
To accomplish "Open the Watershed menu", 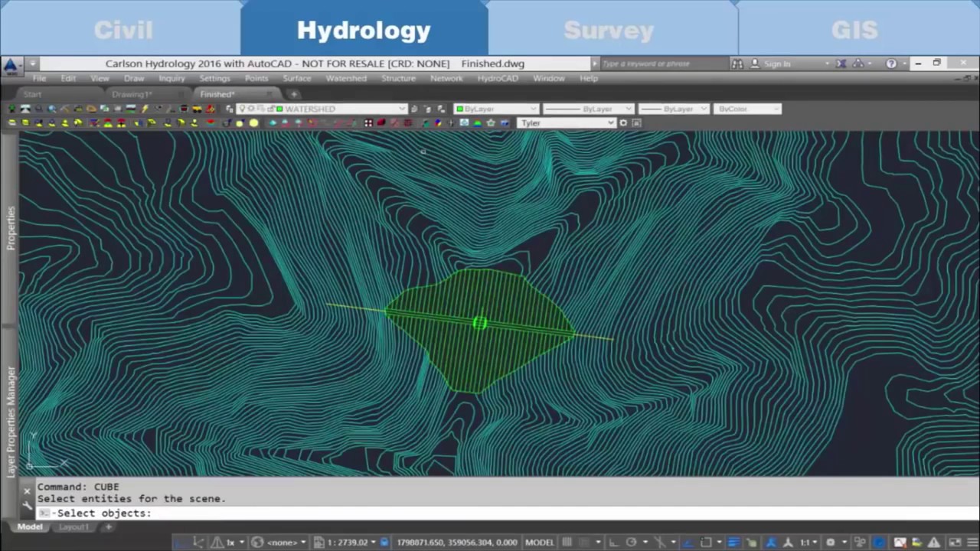I will point(346,78).
